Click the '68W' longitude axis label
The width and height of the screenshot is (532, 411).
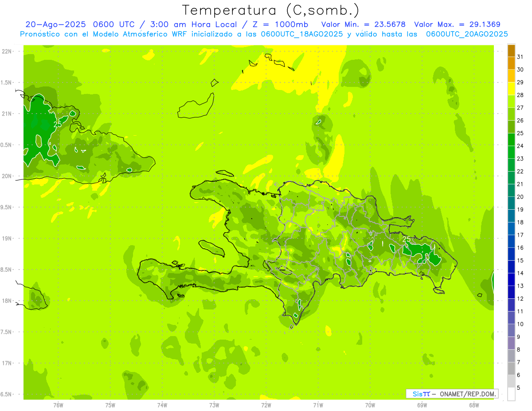[474, 405]
